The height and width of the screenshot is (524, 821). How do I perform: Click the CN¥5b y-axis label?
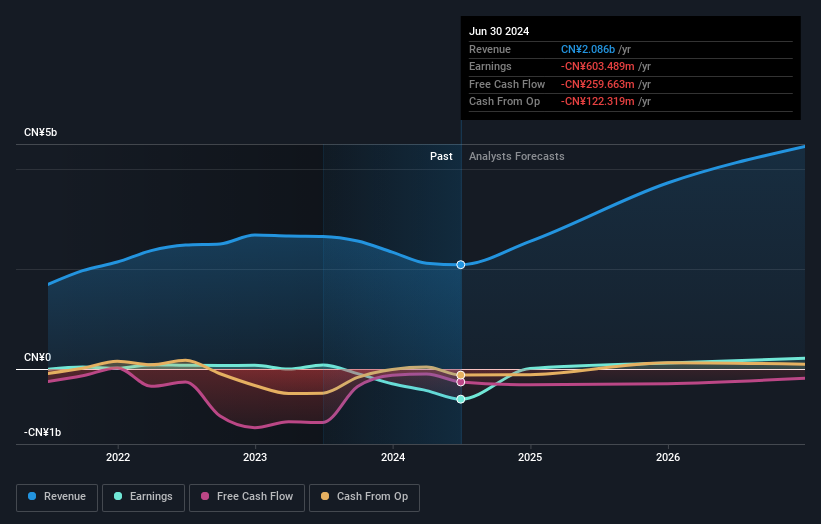[x=40, y=132]
